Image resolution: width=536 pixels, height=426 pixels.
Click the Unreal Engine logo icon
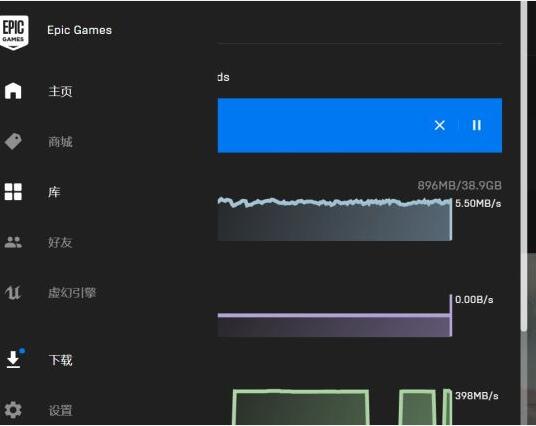(13, 292)
